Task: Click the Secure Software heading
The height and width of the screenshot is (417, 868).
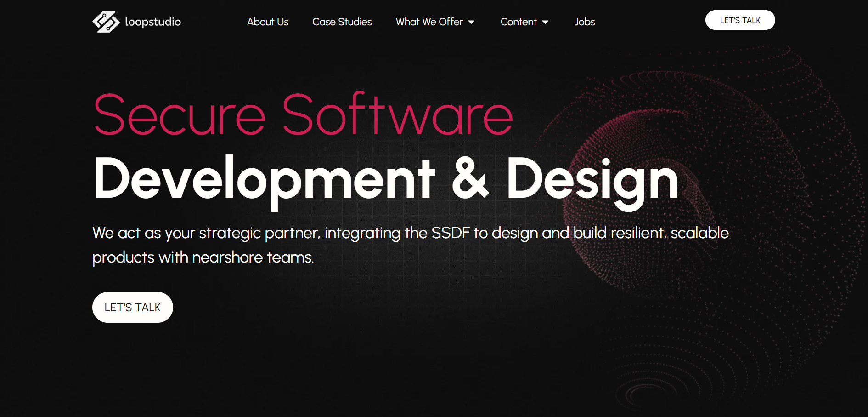Action: tap(303, 114)
